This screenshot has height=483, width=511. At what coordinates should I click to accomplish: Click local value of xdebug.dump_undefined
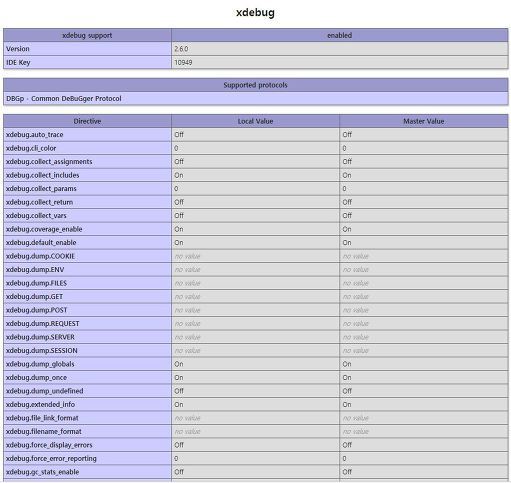tap(179, 391)
